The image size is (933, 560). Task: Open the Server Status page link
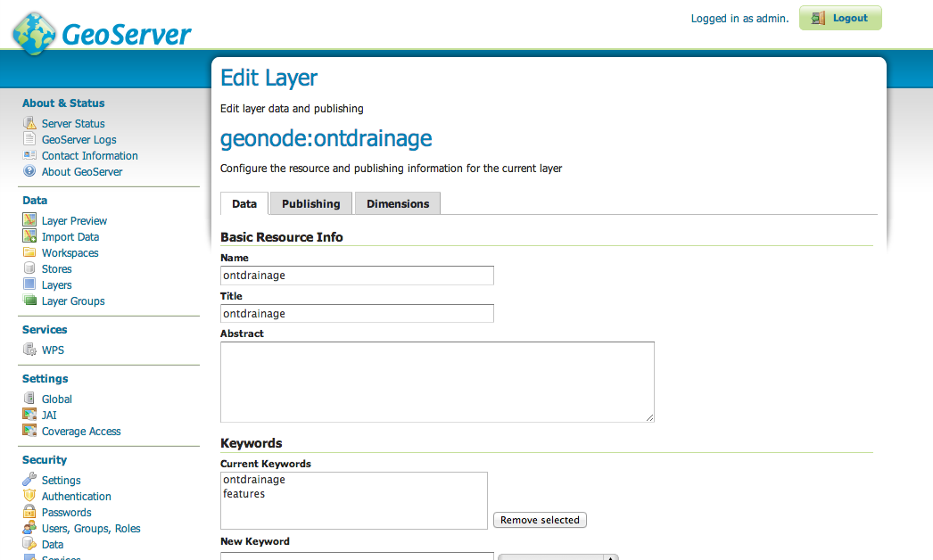[x=73, y=124]
